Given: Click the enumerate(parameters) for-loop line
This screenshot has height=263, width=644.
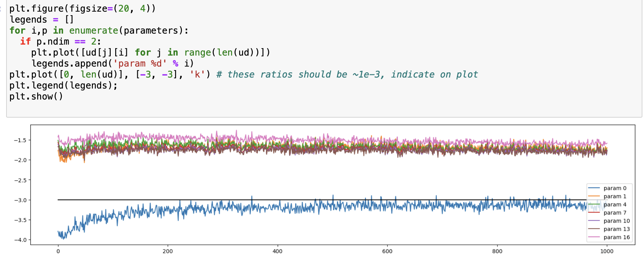Looking at the screenshot, I should point(99,30).
